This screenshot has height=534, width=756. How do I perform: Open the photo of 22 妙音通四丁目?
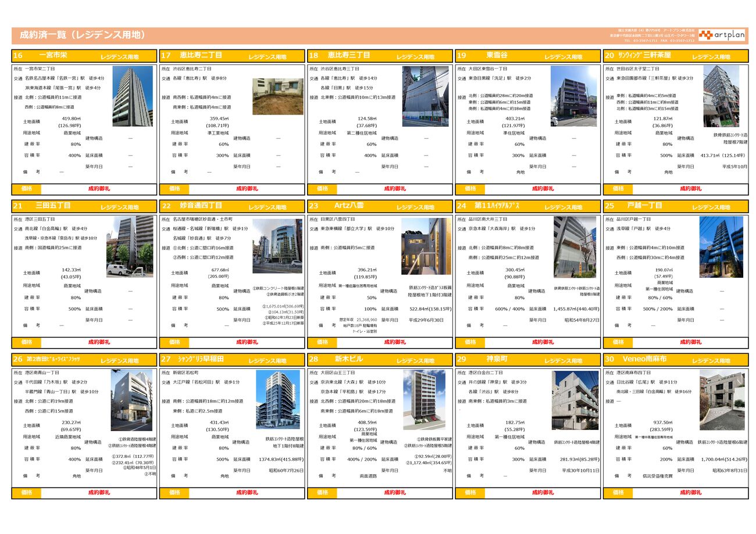(x=277, y=246)
